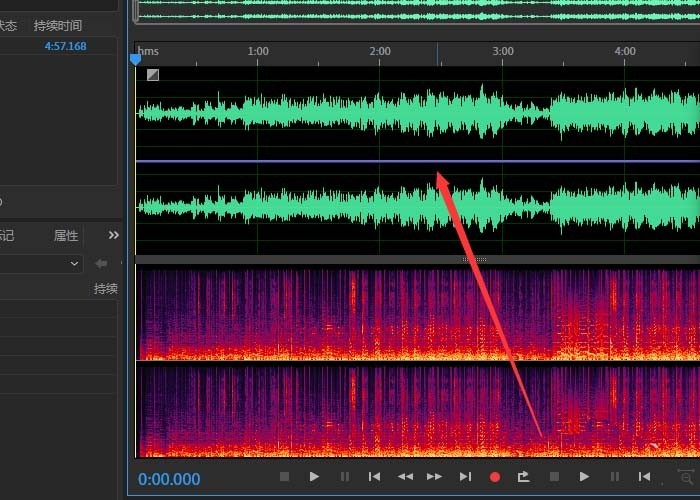Move playhead to next marker icon
Screen dimensions: 700x500
click(x=465, y=477)
